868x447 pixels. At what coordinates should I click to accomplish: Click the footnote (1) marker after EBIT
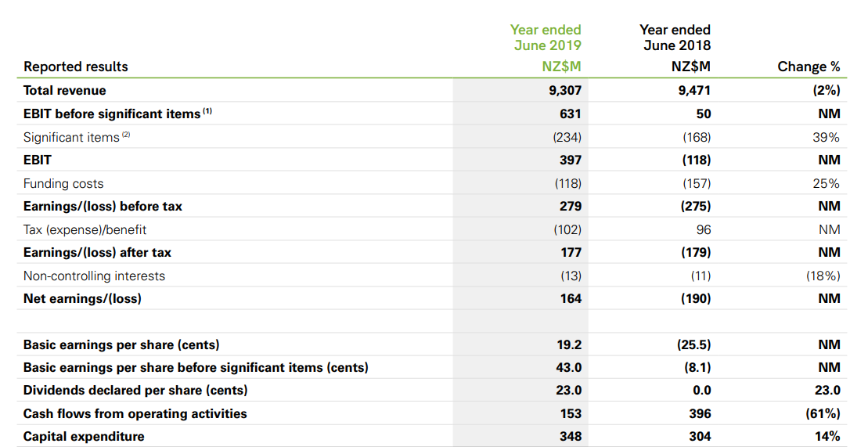207,111
